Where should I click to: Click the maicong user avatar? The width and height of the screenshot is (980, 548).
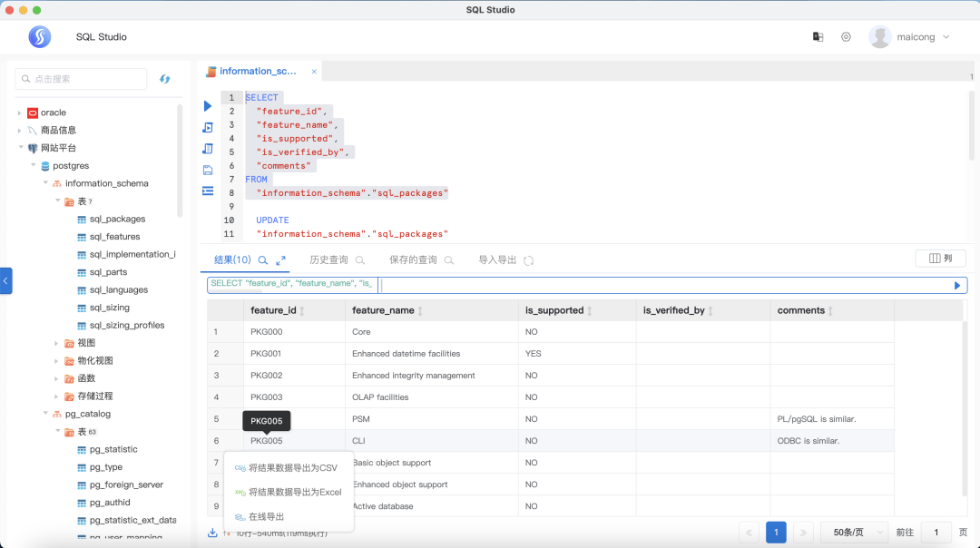click(x=879, y=37)
